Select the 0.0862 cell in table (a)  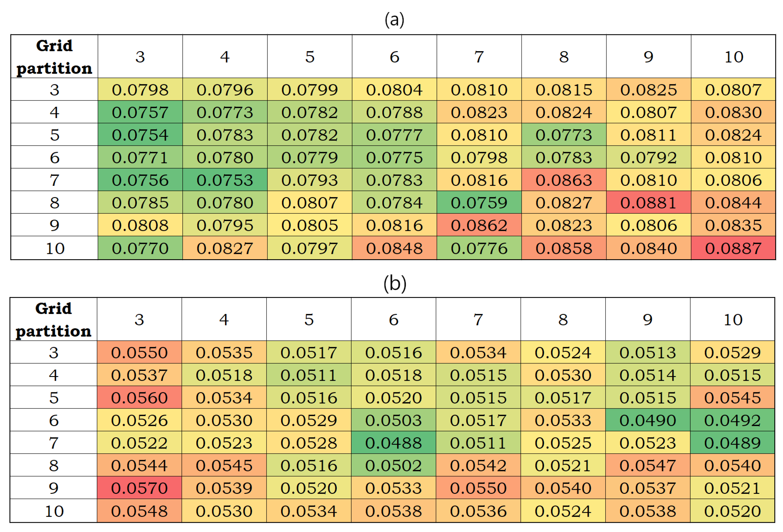coord(479,225)
